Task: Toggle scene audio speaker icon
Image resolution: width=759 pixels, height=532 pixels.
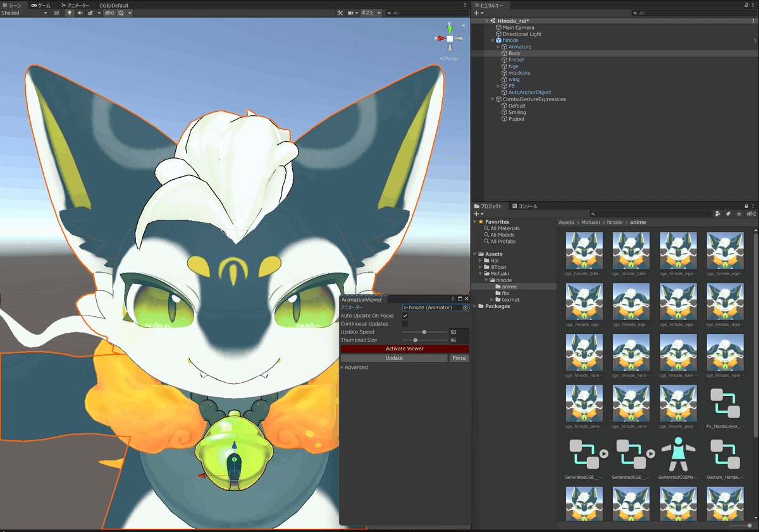Action: pyautogui.click(x=80, y=13)
